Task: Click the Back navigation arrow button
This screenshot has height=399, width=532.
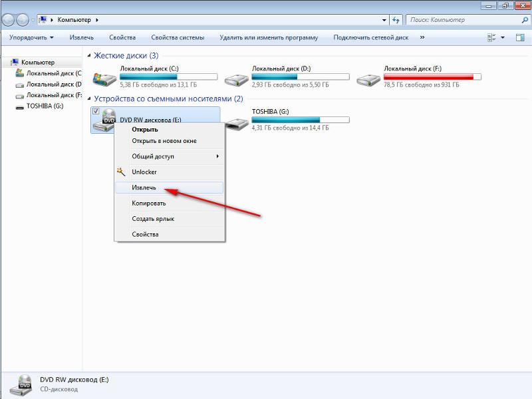Action: pos(9,20)
